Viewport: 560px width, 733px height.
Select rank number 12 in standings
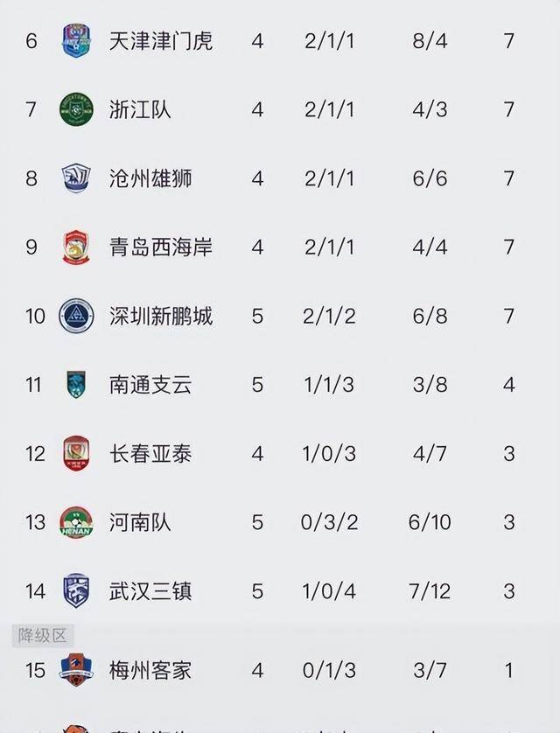(x=34, y=454)
